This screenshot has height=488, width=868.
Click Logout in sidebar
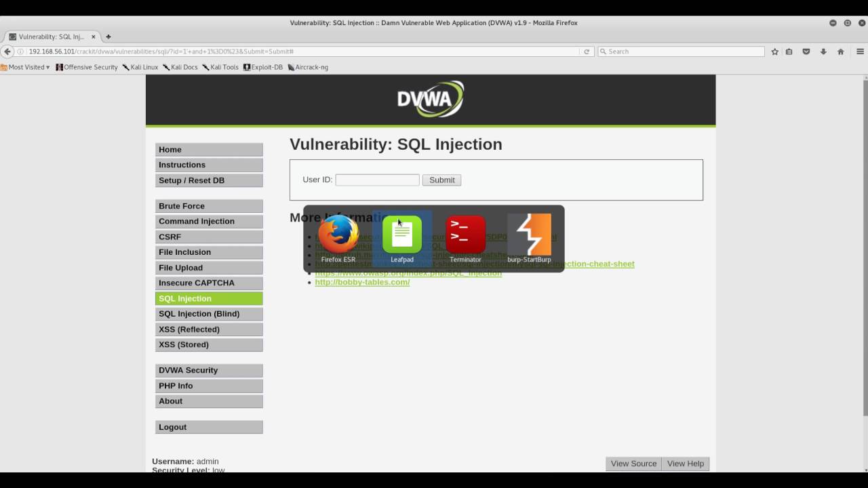click(209, 427)
